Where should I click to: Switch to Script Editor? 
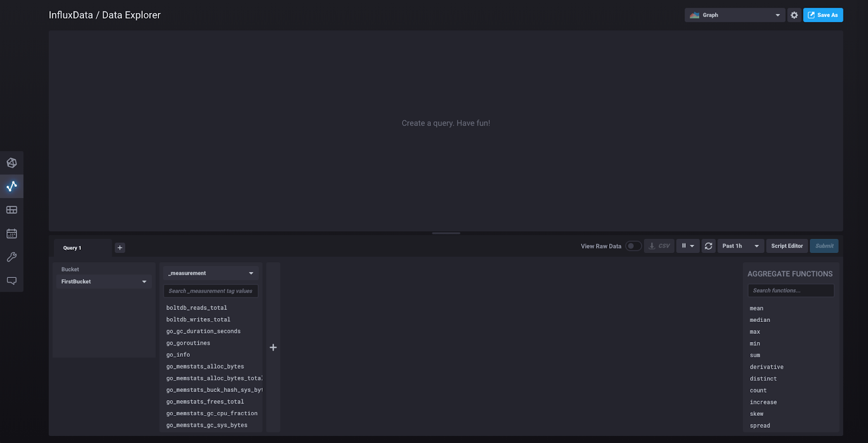[x=787, y=246]
